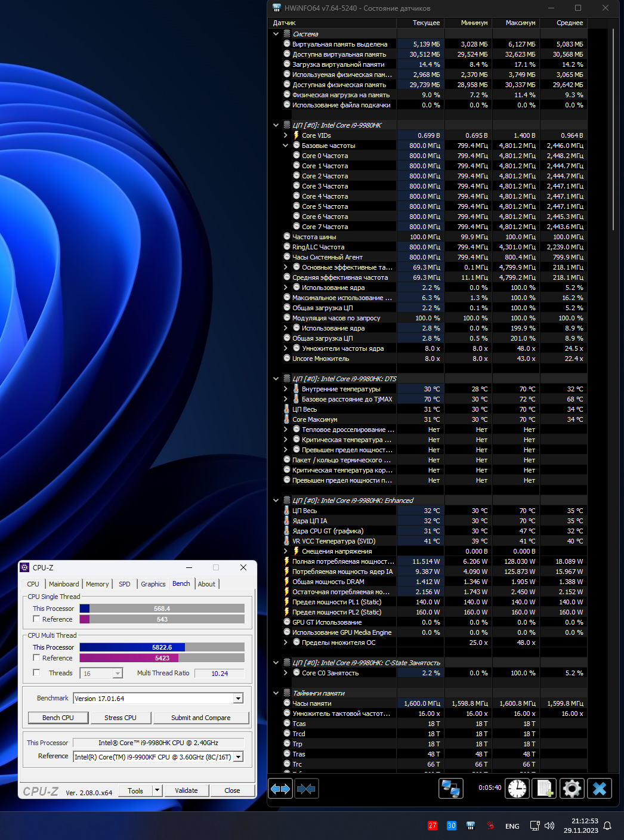Click the red 27 temperature tray icon
The height and width of the screenshot is (840, 624).
pos(433,826)
